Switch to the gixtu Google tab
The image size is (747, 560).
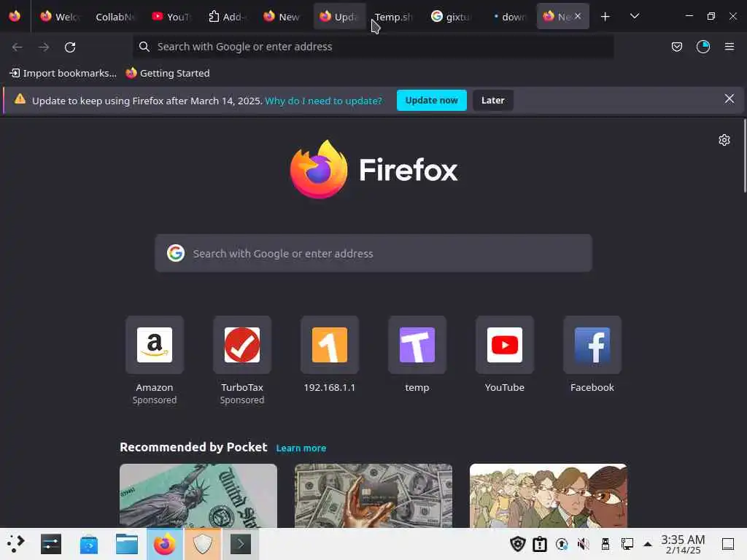pos(451,17)
